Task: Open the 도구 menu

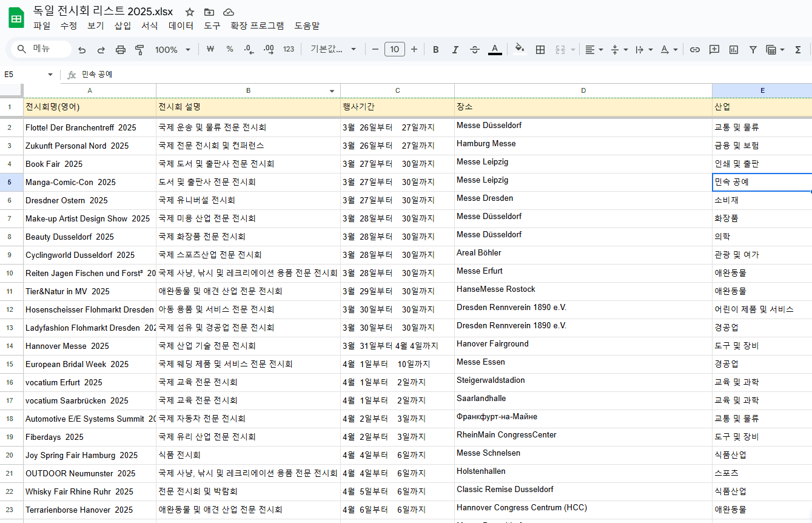Action: click(x=212, y=25)
